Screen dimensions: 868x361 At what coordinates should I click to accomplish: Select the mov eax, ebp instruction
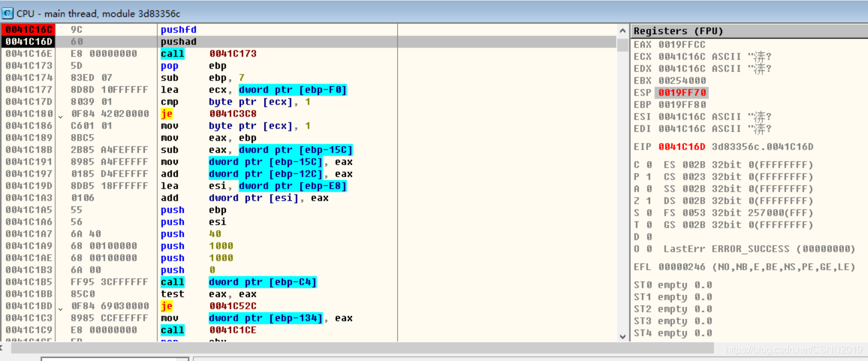pyautogui.click(x=208, y=138)
